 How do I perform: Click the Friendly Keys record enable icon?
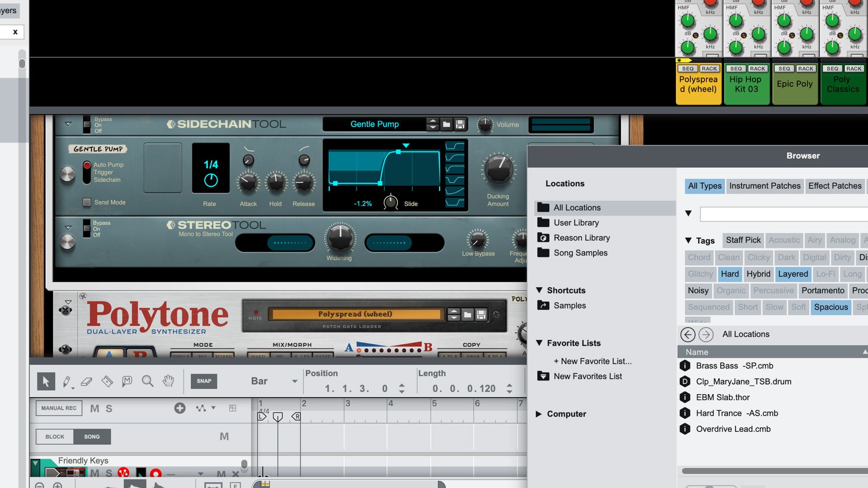[x=156, y=473]
